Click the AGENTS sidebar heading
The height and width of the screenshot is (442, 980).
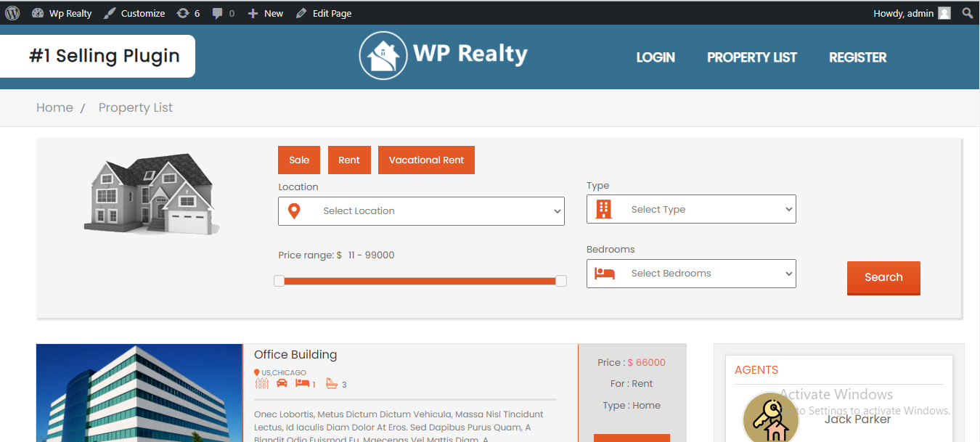(756, 370)
